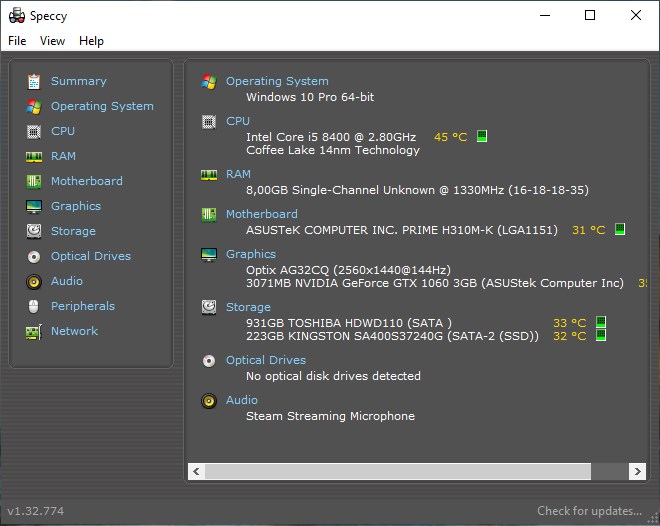Click the TOSHIBA drive temperature indicator
Viewport: 660px width, 526px height.
(x=601, y=322)
